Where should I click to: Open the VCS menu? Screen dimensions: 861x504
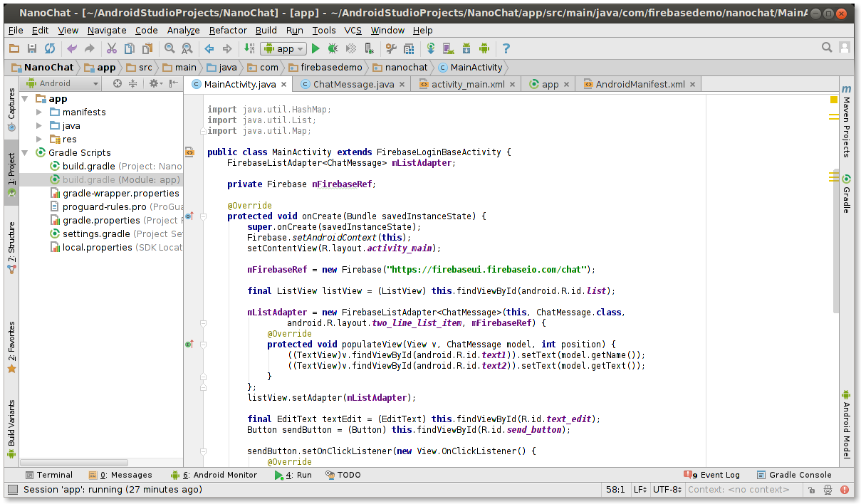(353, 30)
